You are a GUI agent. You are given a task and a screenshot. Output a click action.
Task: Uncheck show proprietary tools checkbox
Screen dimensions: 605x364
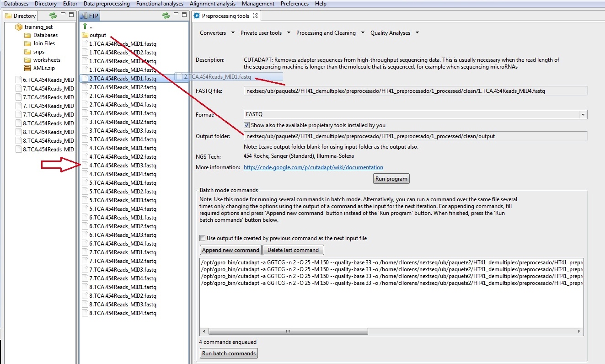[x=247, y=125]
